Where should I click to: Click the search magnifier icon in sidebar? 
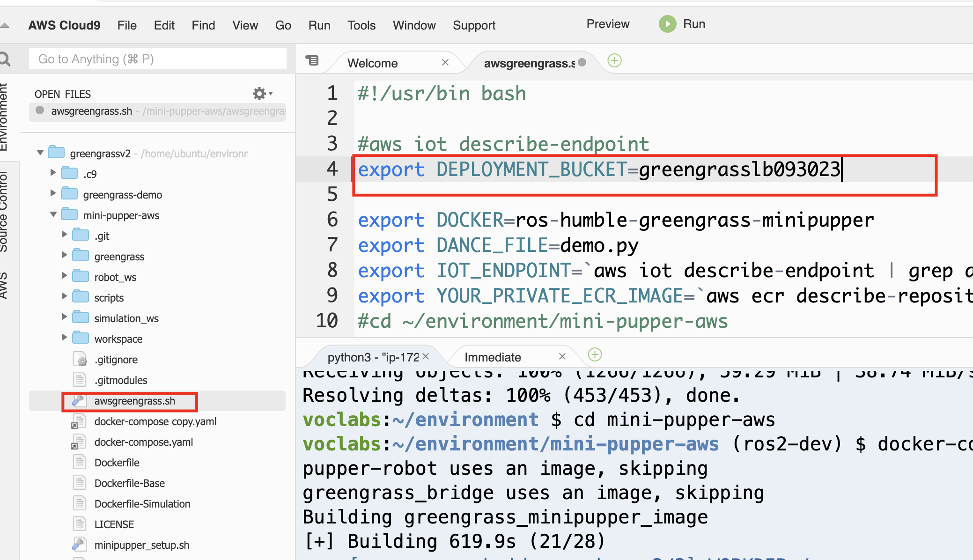(5, 59)
